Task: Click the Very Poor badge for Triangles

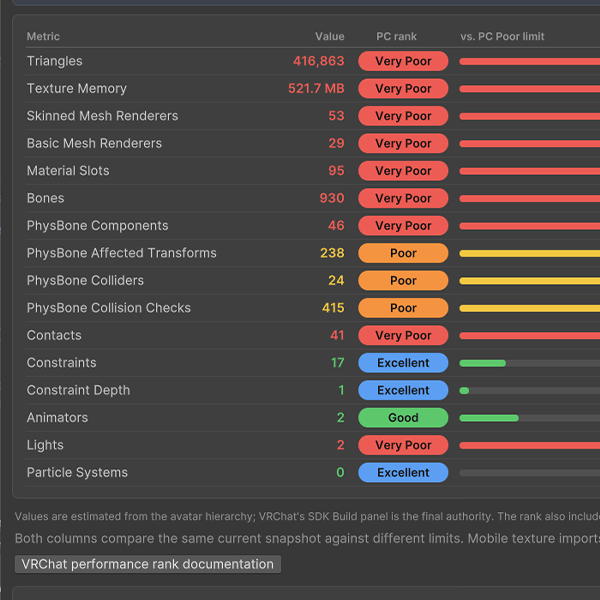Action: coord(403,61)
